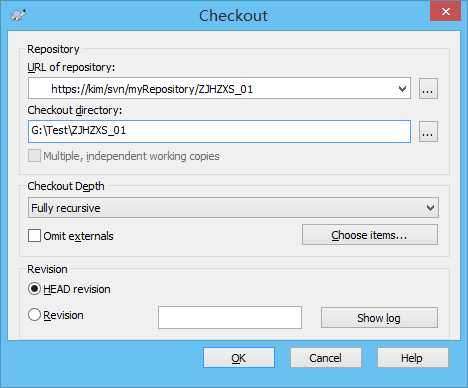This screenshot has width=468, height=388.
Task: Enable the Omit externals checkbox
Action: (x=34, y=236)
